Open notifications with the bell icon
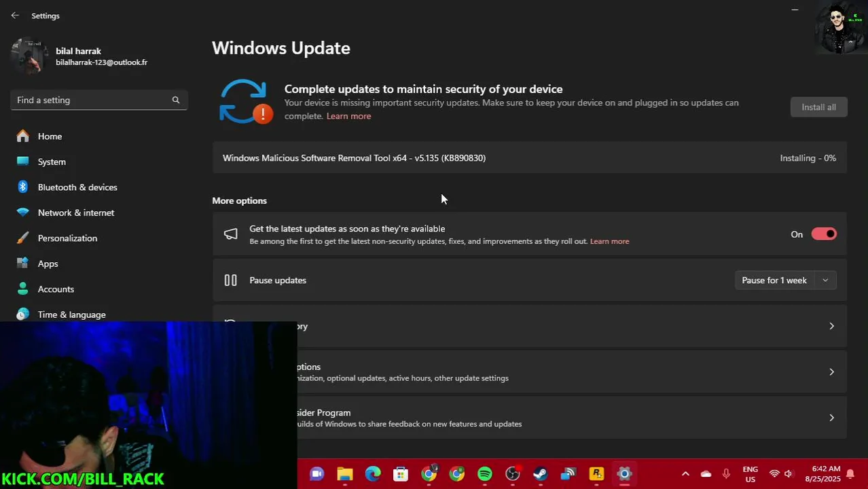The width and height of the screenshot is (868, 489). tap(850, 474)
